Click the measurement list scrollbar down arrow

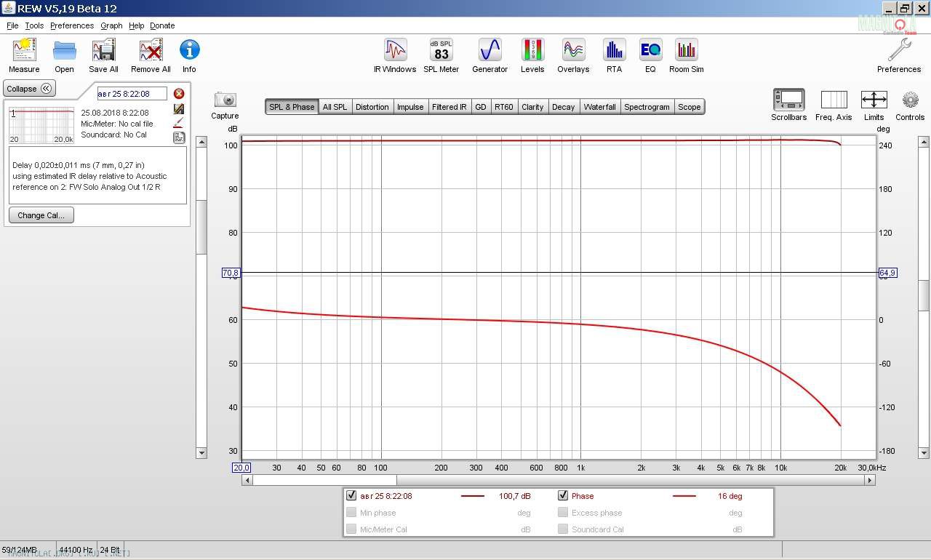click(x=201, y=453)
